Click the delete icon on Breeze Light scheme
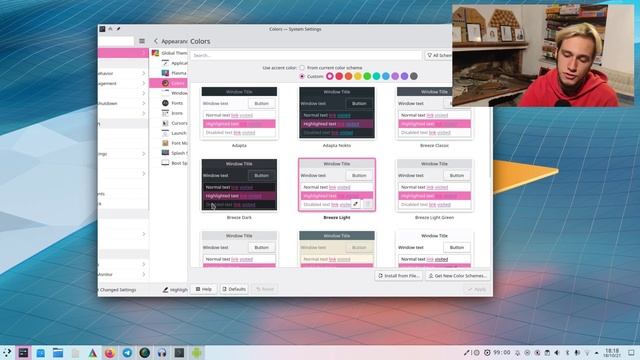 tap(367, 204)
